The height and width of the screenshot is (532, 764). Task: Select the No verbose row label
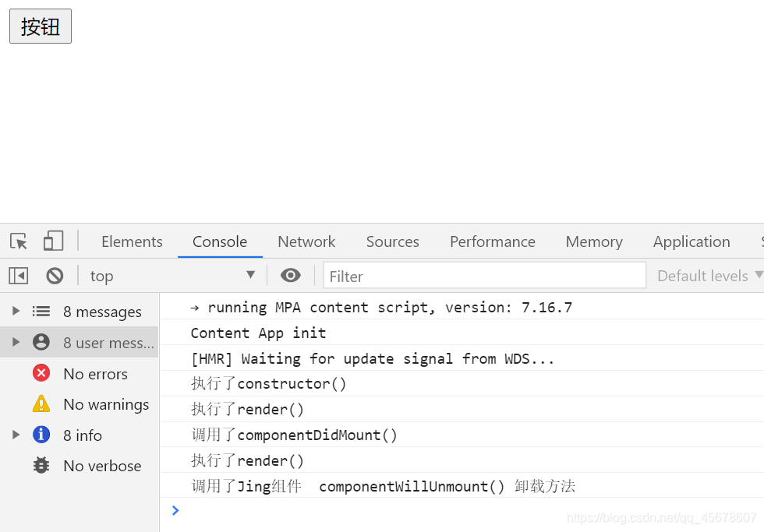coord(102,466)
